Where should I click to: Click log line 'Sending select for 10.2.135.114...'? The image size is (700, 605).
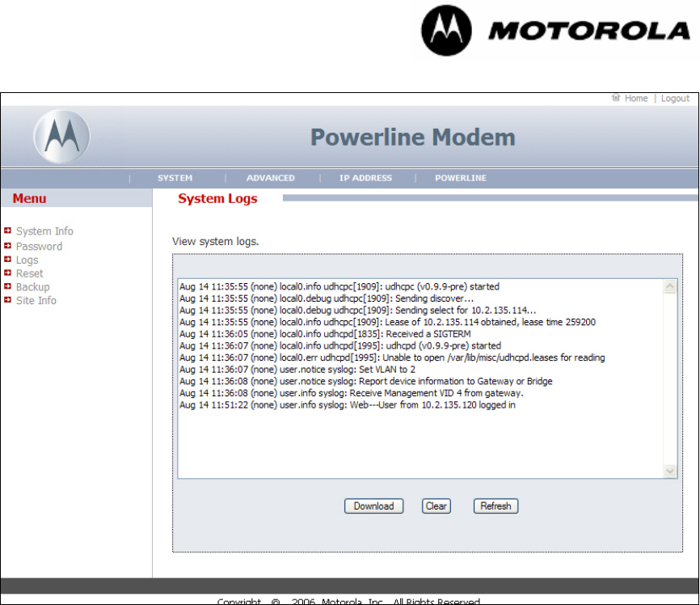[x=357, y=310]
